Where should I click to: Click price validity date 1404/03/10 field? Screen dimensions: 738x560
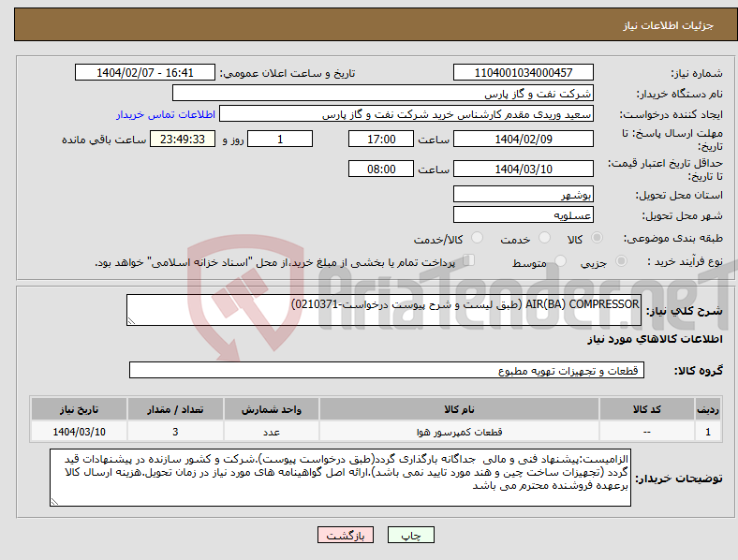524,169
